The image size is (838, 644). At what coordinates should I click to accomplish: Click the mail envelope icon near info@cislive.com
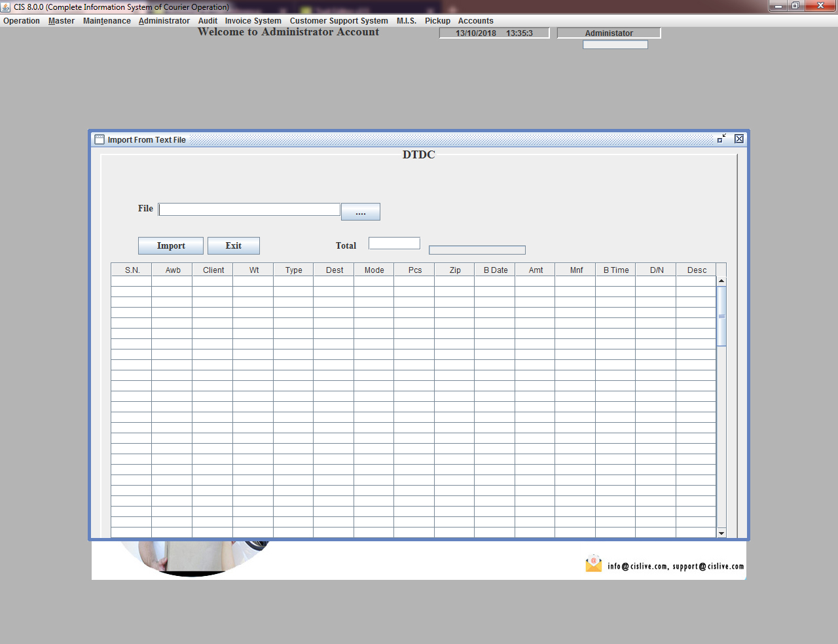(594, 563)
